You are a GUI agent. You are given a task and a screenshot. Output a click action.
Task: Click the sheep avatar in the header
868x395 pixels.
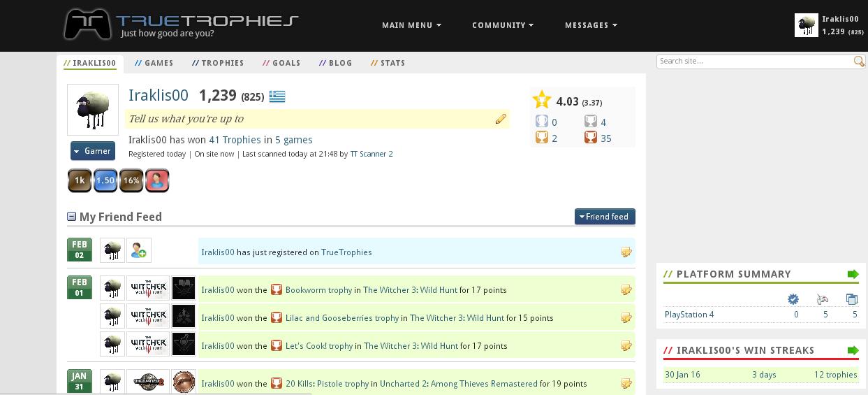(807, 25)
